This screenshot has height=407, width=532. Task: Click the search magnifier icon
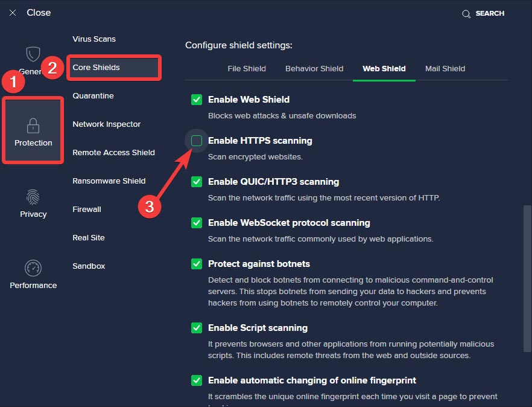pyautogui.click(x=466, y=13)
